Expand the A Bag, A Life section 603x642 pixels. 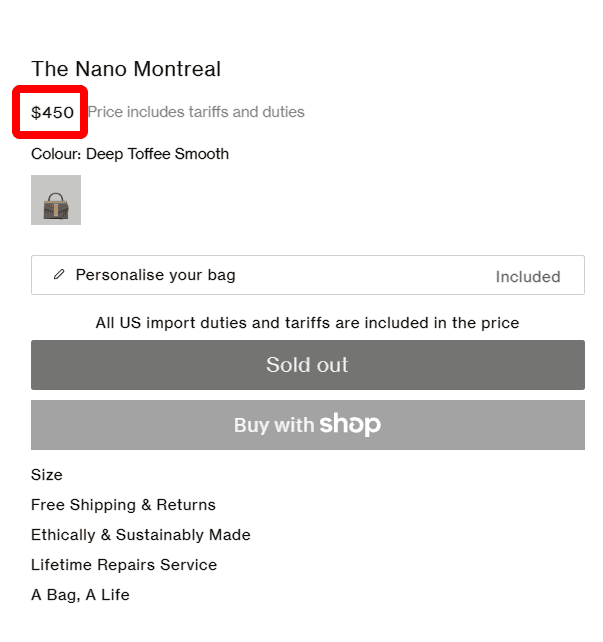pos(80,595)
